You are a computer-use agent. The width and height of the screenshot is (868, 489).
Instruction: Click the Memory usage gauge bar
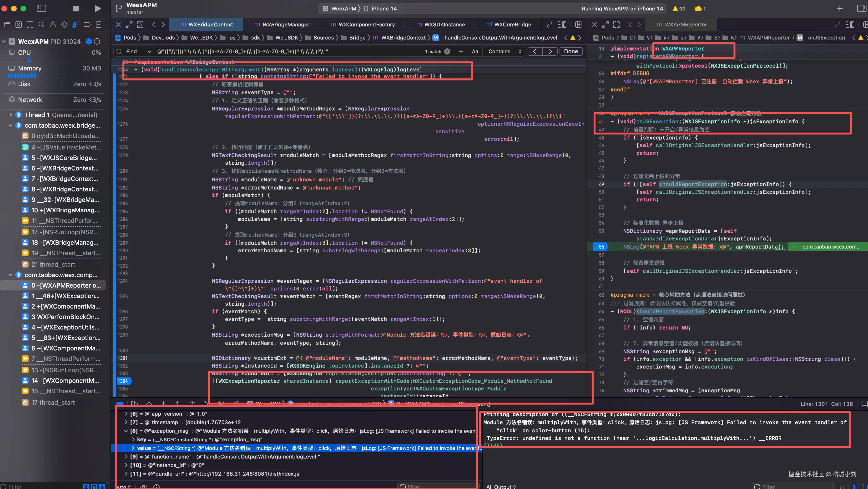pyautogui.click(x=22, y=76)
